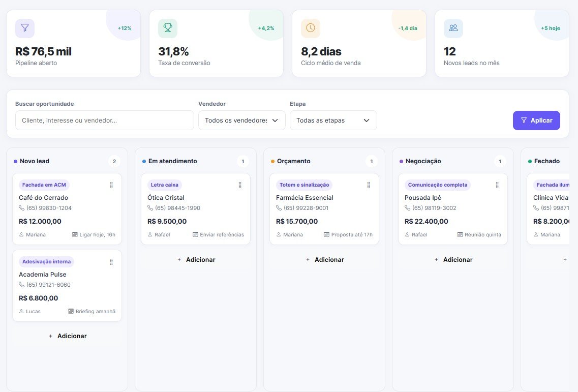Click the trophy icon on Taxa de conversão card

[168, 28]
